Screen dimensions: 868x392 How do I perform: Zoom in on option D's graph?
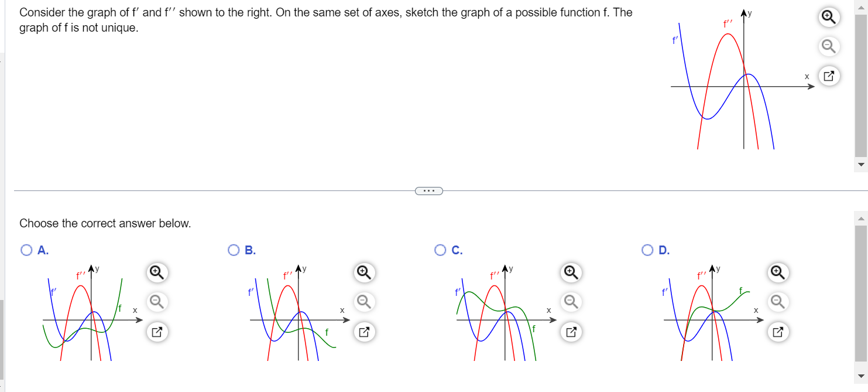pyautogui.click(x=778, y=273)
